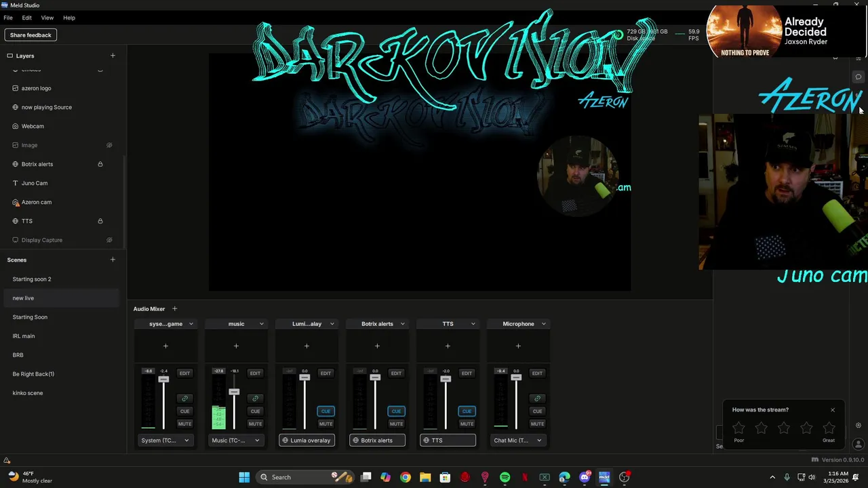868x488 pixels.
Task: Add a new layer with the plus icon
Action: pos(113,56)
